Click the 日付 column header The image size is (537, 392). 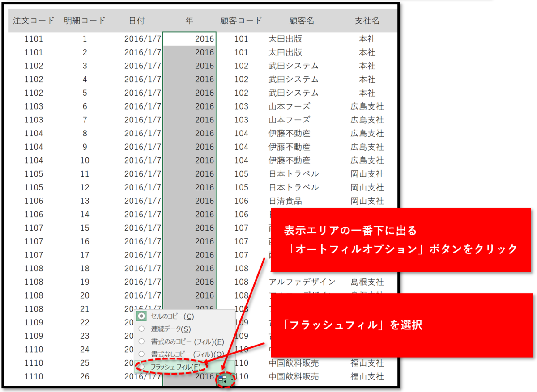136,20
